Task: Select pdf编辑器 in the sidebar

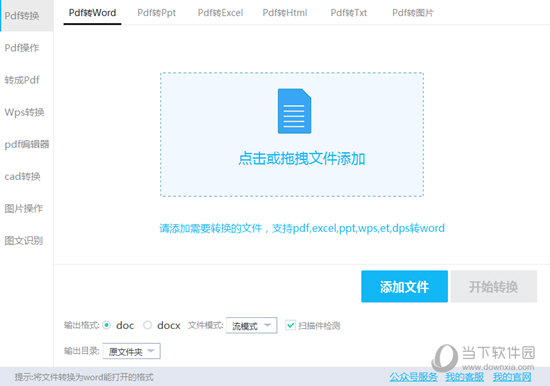Action: point(27,144)
